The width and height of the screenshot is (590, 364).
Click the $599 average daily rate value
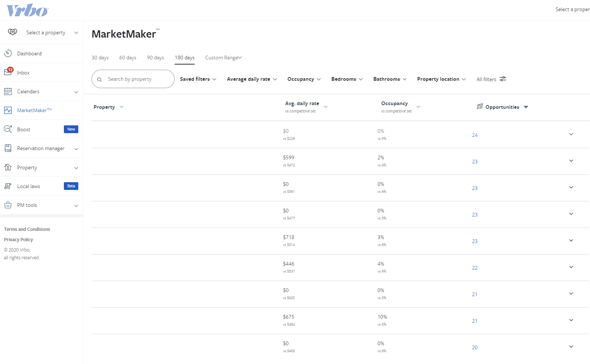tap(289, 157)
